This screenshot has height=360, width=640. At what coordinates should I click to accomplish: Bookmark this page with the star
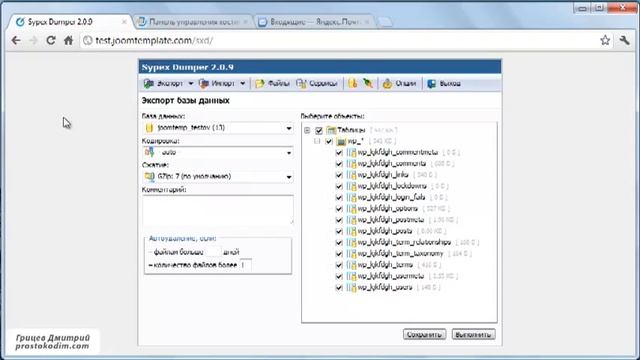[x=605, y=40]
